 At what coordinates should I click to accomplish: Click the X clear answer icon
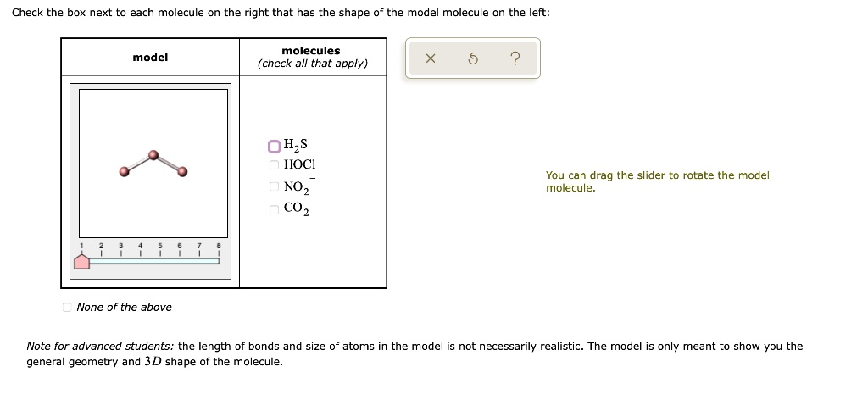(x=431, y=58)
